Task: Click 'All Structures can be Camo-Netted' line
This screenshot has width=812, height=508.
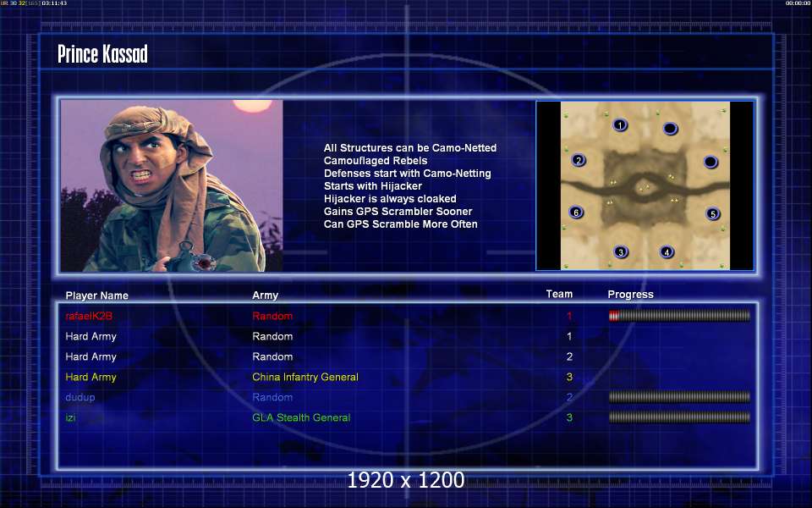Action: 409,147
